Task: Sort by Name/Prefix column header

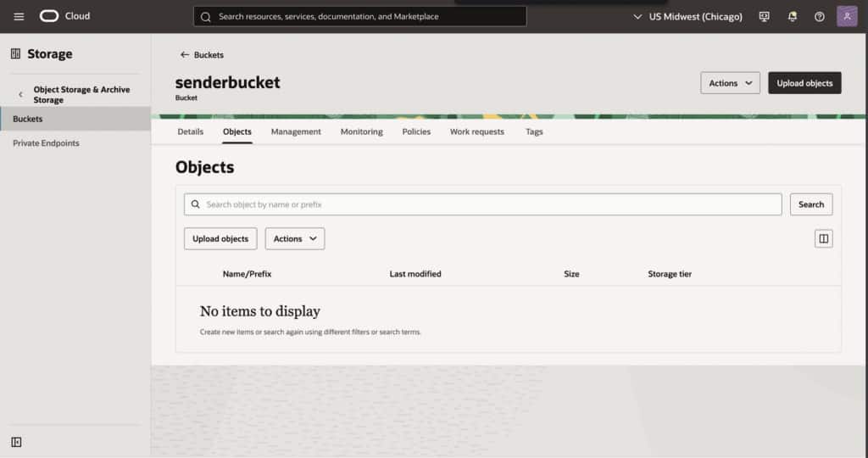Action: pos(247,274)
